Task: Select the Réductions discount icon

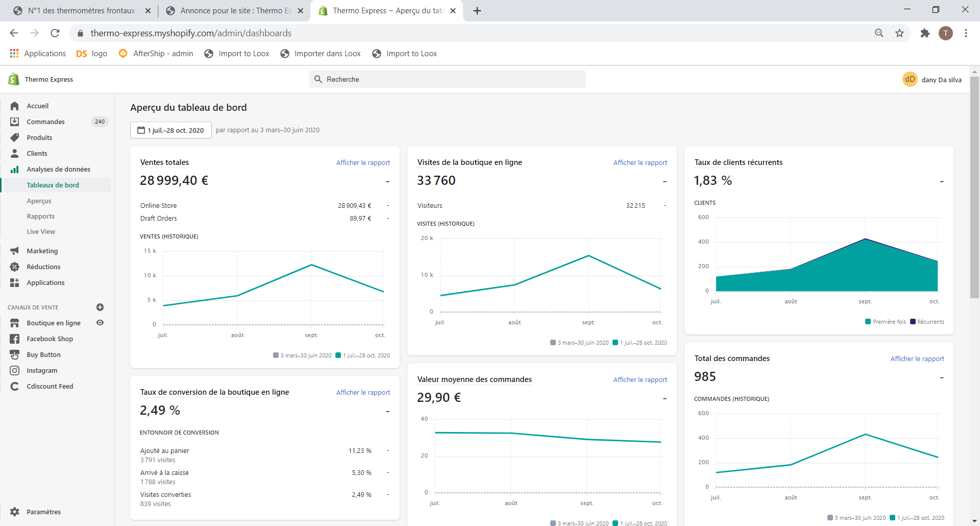Action: tap(14, 267)
